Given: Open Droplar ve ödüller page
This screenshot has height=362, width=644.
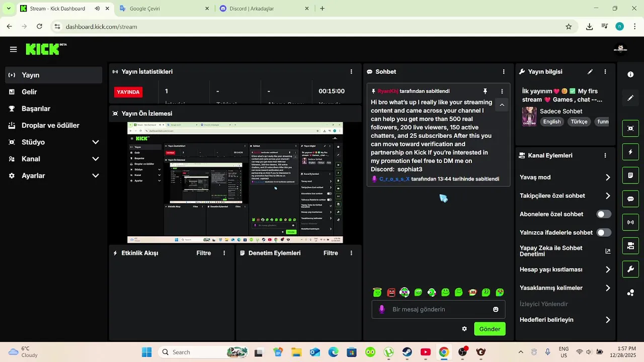Looking at the screenshot, I should click(x=54, y=125).
